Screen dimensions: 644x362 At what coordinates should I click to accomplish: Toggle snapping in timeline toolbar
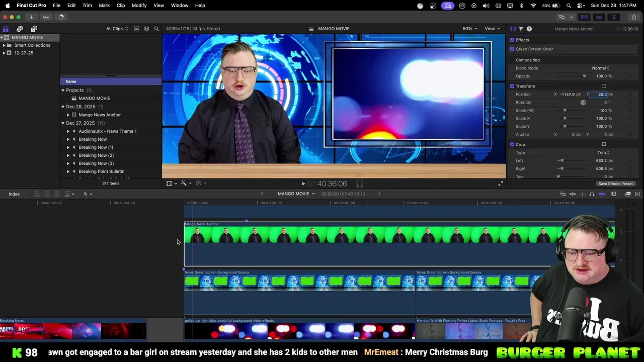(x=602, y=194)
